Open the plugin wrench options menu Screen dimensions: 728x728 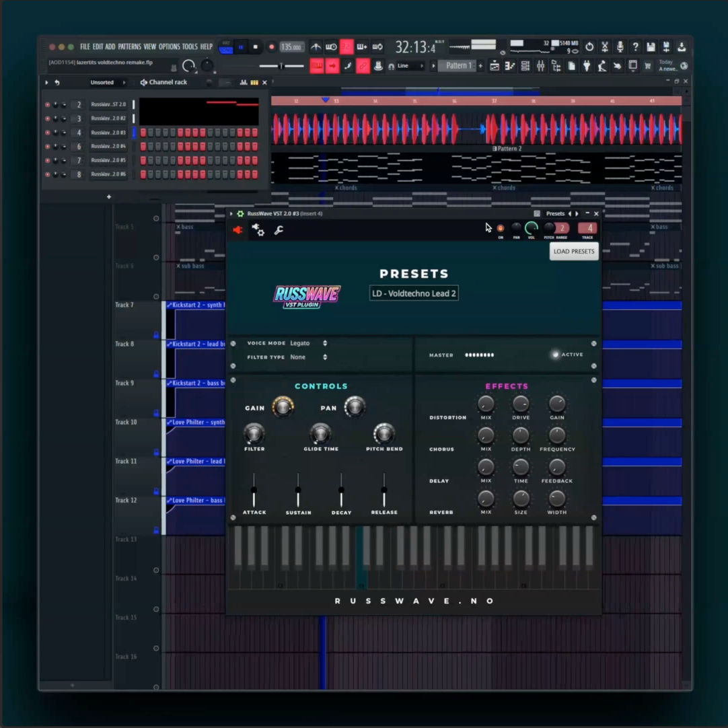tap(278, 232)
